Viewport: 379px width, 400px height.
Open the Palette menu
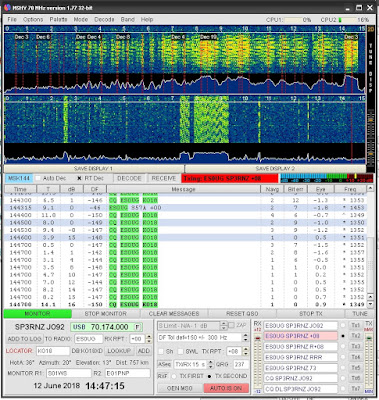(58, 20)
